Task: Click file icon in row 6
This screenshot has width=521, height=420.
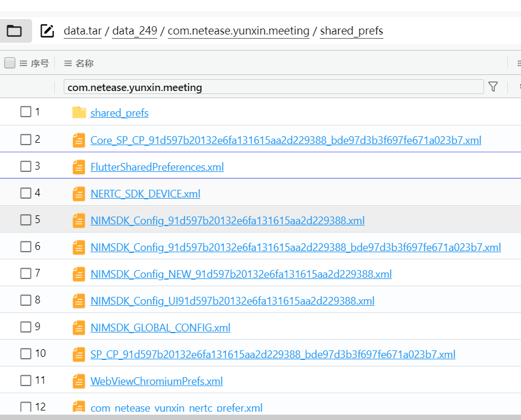Action: click(79, 247)
